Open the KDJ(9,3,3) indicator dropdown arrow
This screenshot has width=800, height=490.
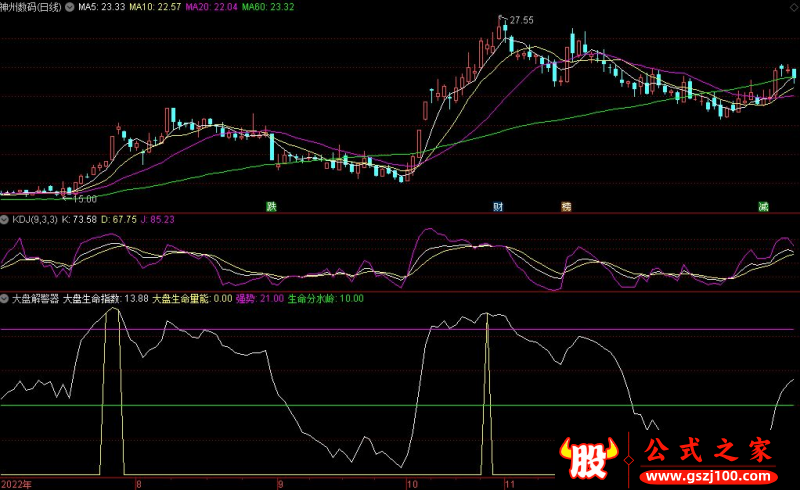click(x=5, y=219)
